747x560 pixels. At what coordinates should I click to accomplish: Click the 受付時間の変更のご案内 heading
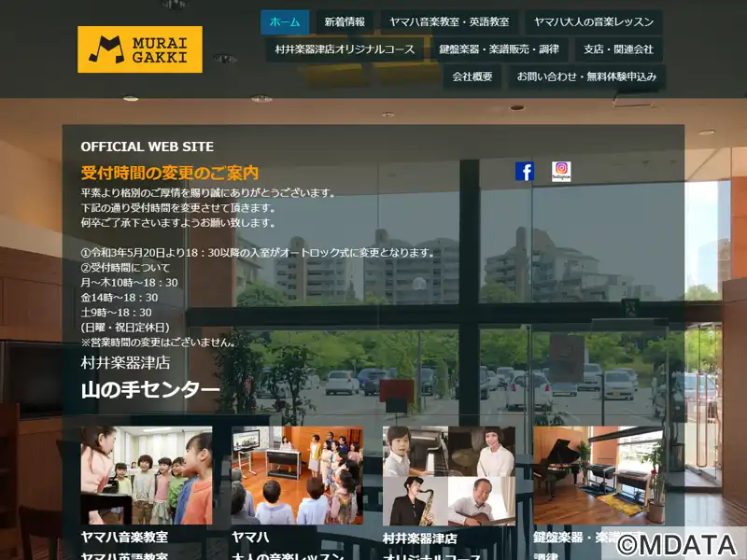[x=170, y=173]
